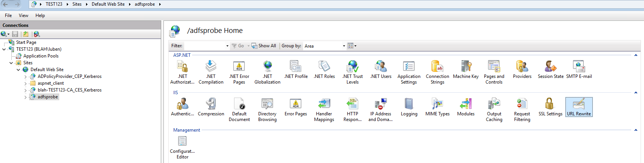
Task: Open .NET Error Pages feature
Action: tap(239, 72)
